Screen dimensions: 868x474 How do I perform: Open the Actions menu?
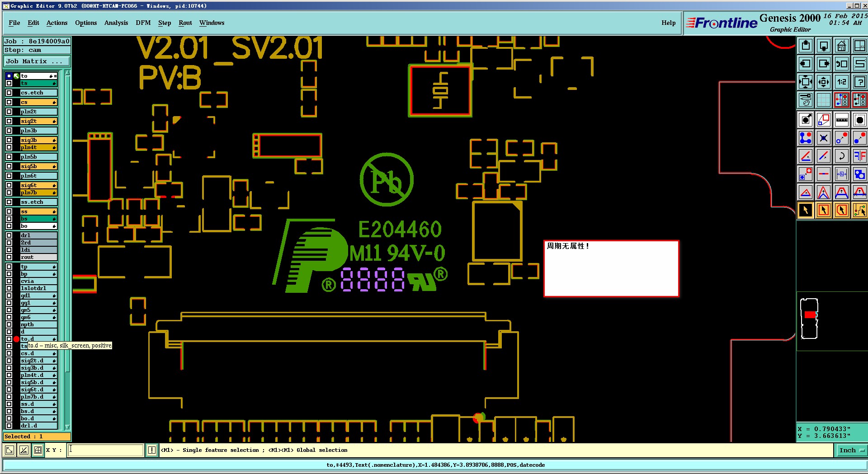point(57,23)
